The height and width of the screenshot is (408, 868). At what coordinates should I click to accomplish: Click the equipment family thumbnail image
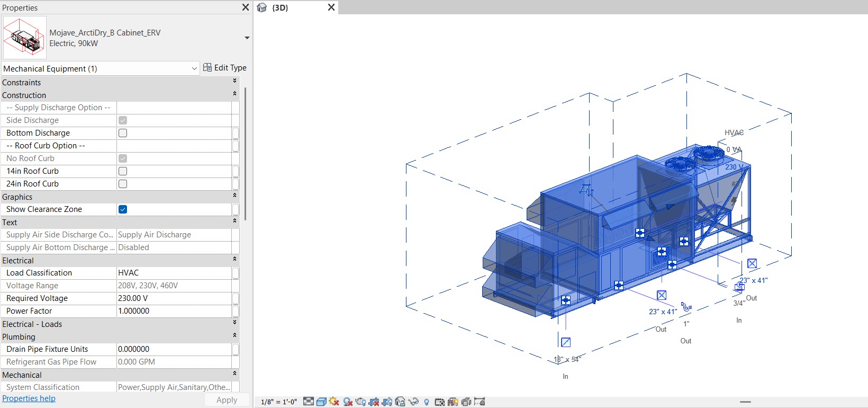(x=24, y=37)
